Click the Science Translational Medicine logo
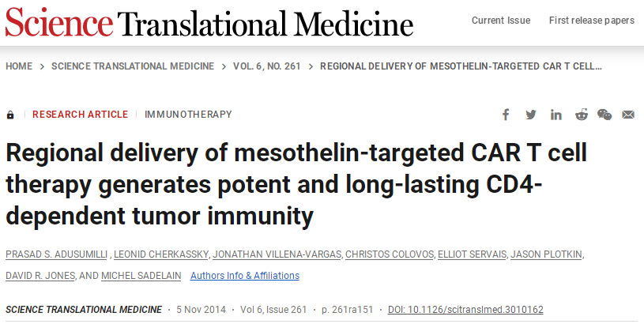The height and width of the screenshot is (324, 644). 209,22
